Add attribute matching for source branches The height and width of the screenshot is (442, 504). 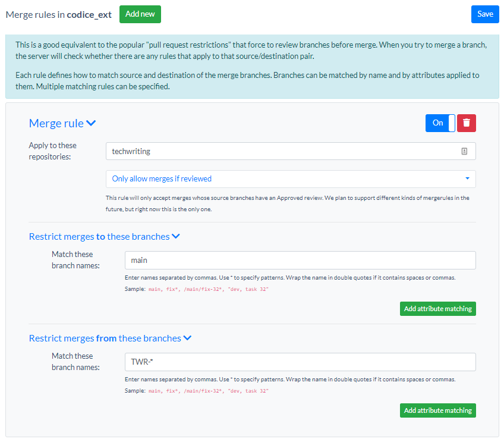[x=437, y=410]
